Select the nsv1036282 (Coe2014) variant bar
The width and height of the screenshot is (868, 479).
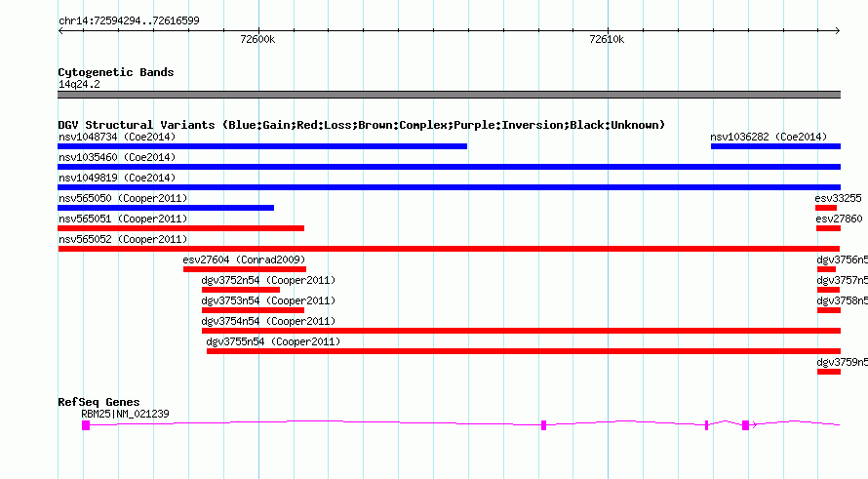click(775, 146)
